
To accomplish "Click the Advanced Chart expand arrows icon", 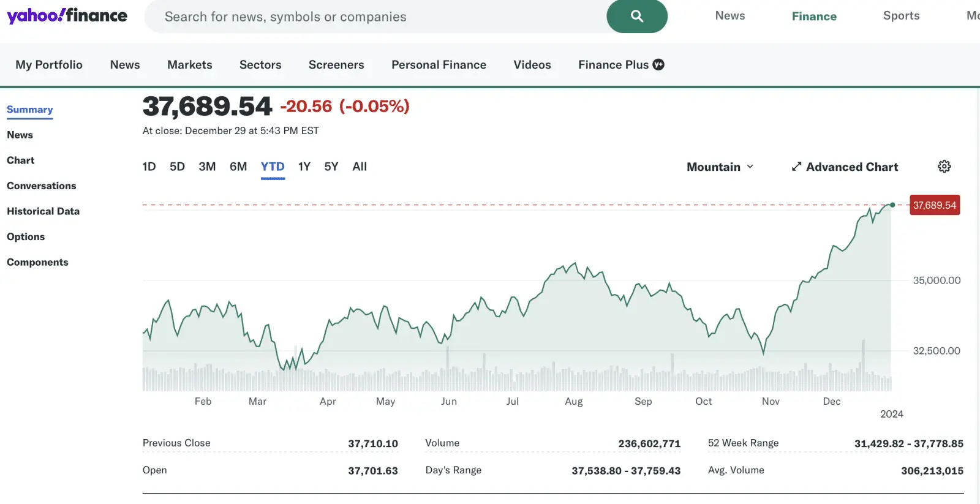I will click(796, 167).
